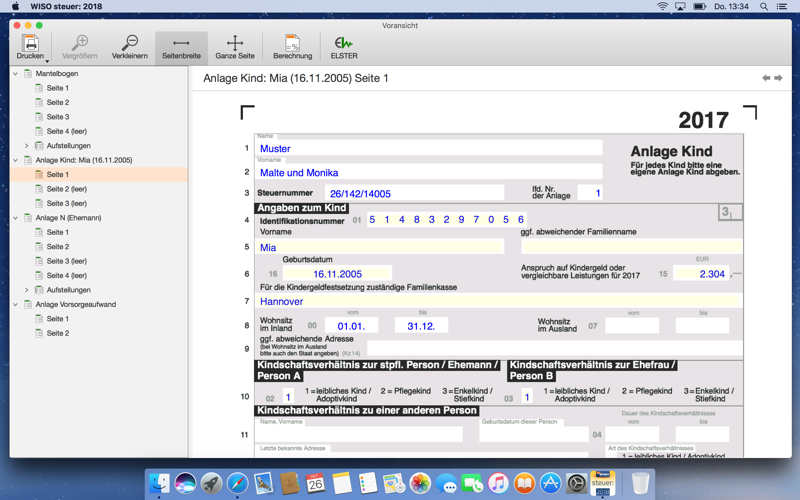Screen dimensions: 800x500
Task: Open Spotlight search in menu bar
Action: coord(764,6)
